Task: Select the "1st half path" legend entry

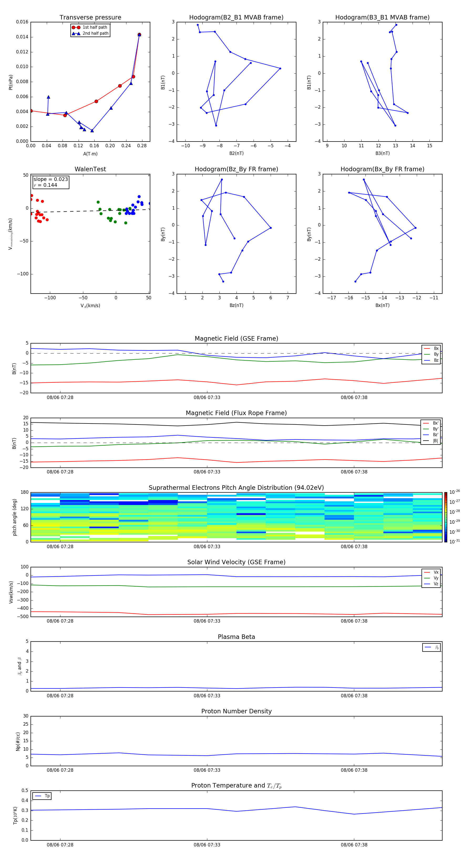Action: tap(90, 27)
